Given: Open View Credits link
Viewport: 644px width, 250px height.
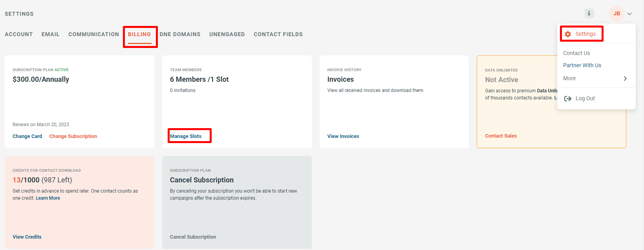Looking at the screenshot, I should 27,237.
